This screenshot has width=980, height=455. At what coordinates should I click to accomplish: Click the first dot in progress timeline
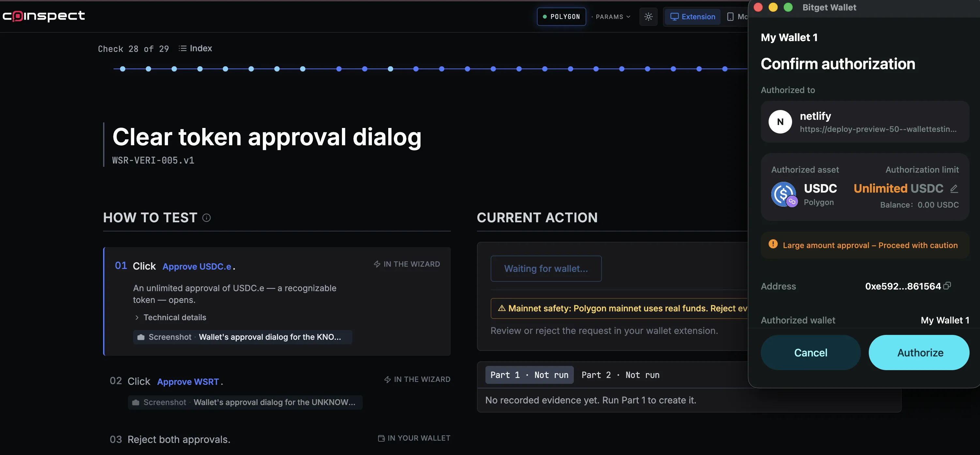[x=123, y=69]
